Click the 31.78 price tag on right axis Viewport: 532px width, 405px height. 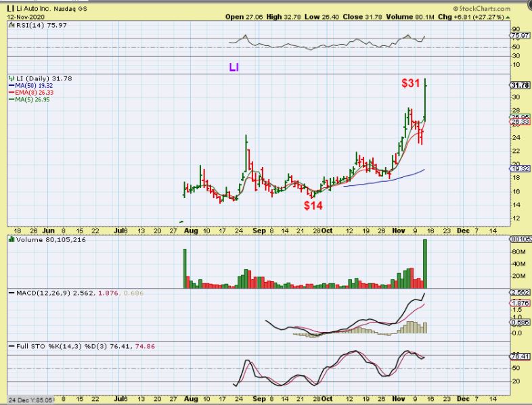tap(520, 85)
